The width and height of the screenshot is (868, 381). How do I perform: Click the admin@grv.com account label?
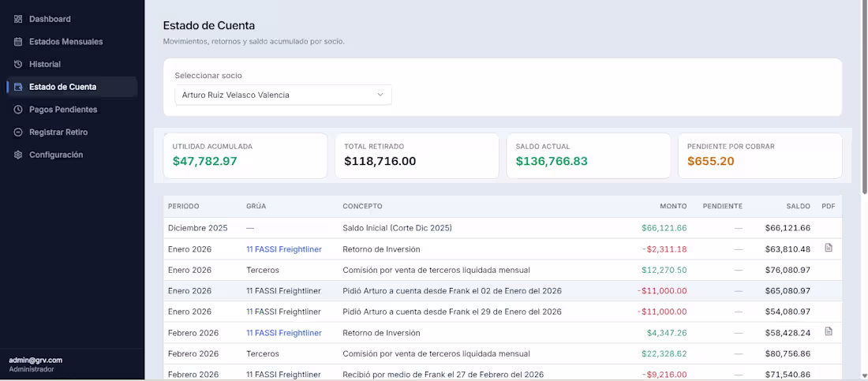pyautogui.click(x=36, y=360)
